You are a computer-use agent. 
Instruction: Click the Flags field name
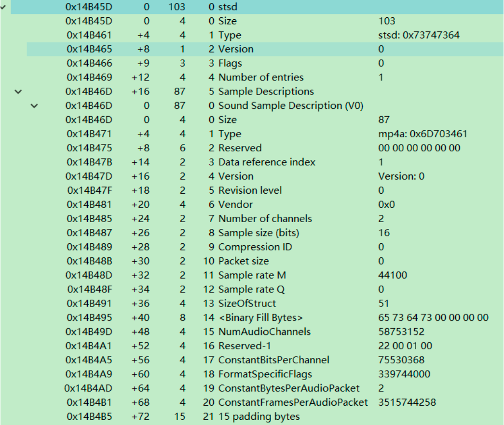click(x=230, y=63)
